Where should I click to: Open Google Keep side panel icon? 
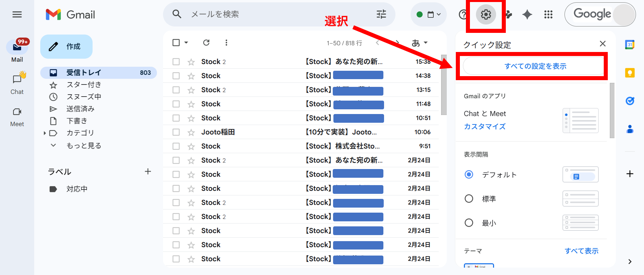[x=630, y=72]
